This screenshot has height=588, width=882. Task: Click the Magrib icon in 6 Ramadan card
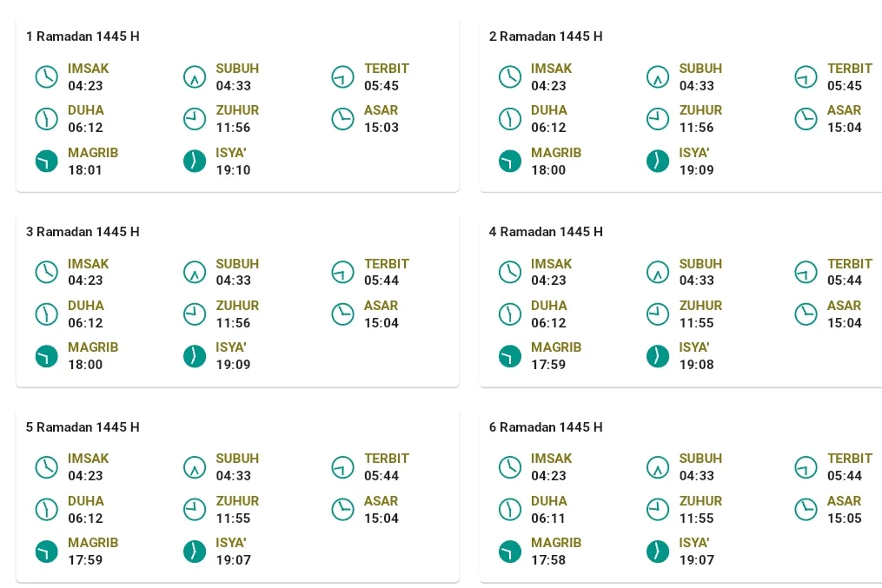click(510, 552)
